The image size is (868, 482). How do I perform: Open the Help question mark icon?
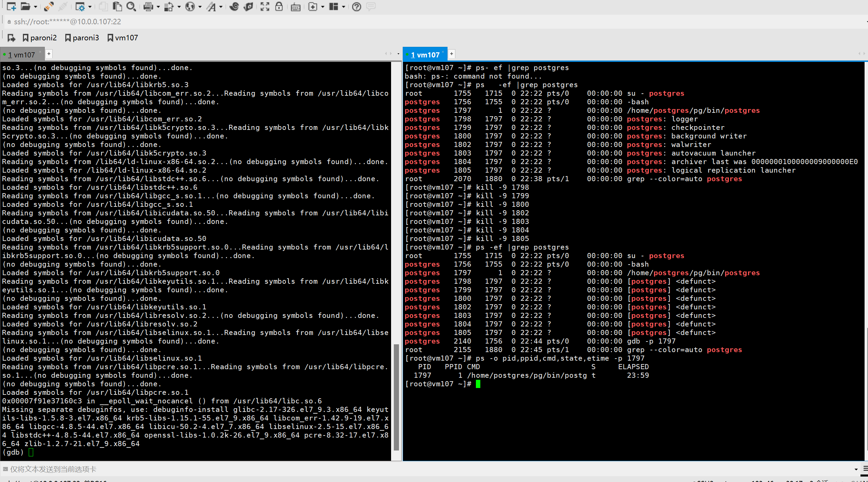356,6
